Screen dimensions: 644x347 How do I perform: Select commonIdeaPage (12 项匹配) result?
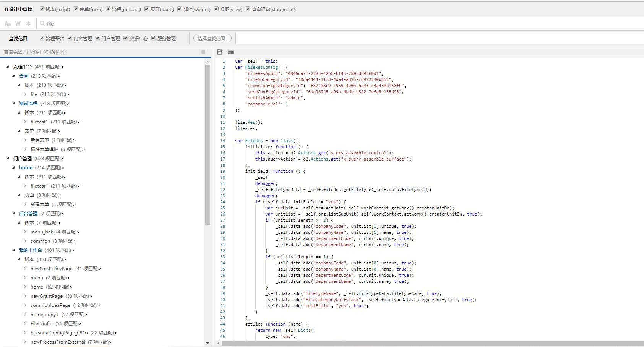pos(65,305)
